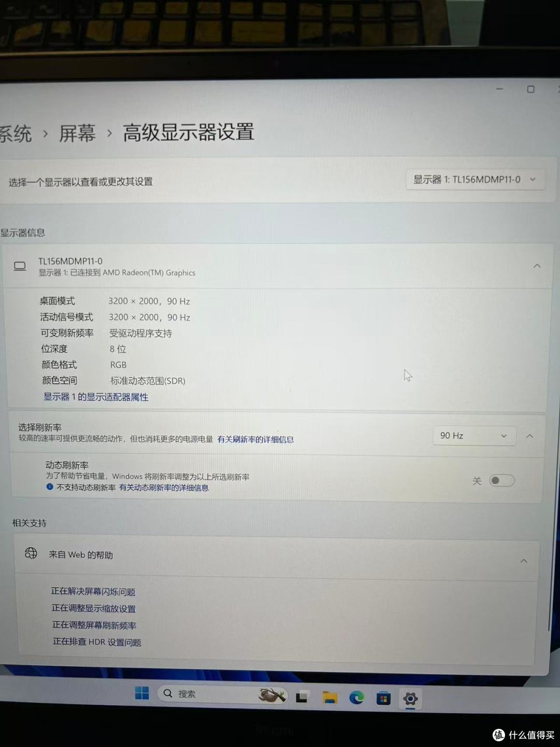Click the sloth search highlight icon
The height and width of the screenshot is (747, 560).
(x=272, y=695)
